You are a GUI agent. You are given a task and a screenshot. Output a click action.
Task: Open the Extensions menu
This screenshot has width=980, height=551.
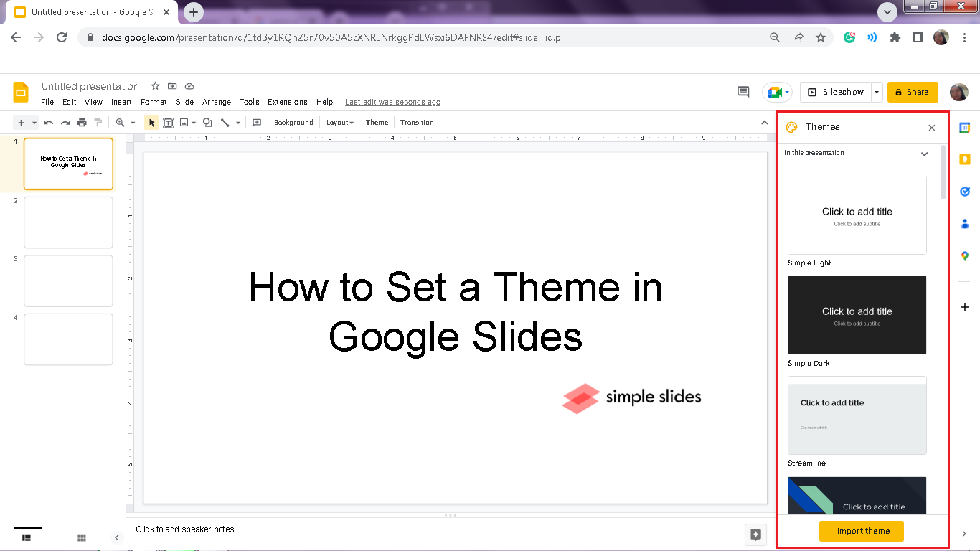[x=287, y=102]
